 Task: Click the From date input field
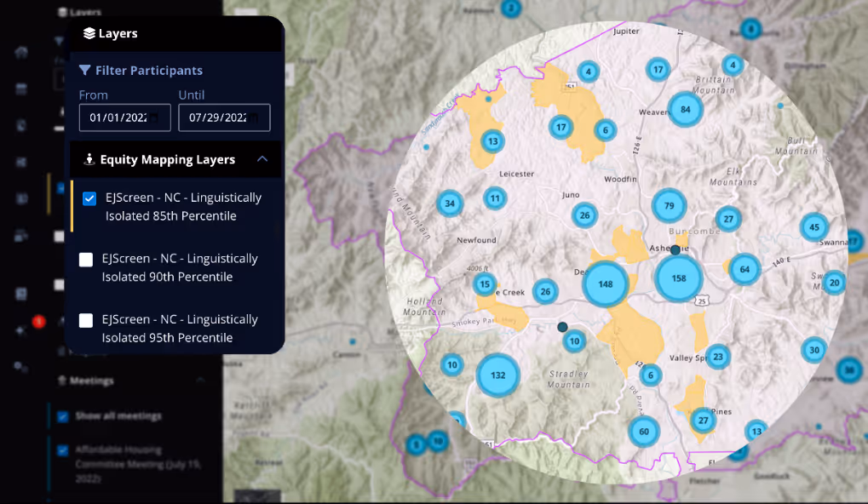coord(124,117)
